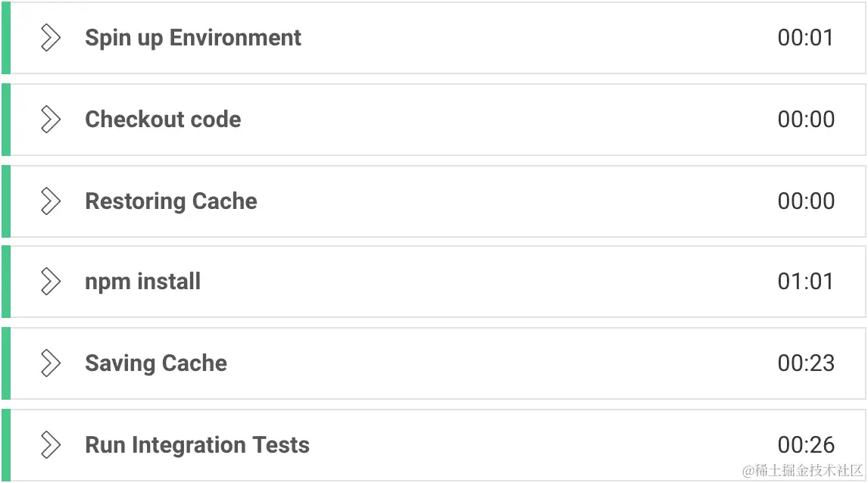Expand the Checkout code step chevron

(x=50, y=120)
